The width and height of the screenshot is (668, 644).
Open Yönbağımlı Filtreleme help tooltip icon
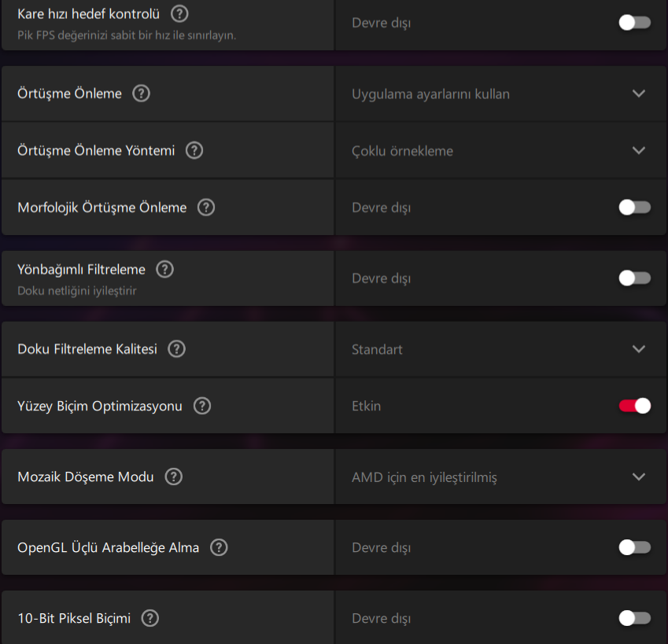tap(164, 269)
